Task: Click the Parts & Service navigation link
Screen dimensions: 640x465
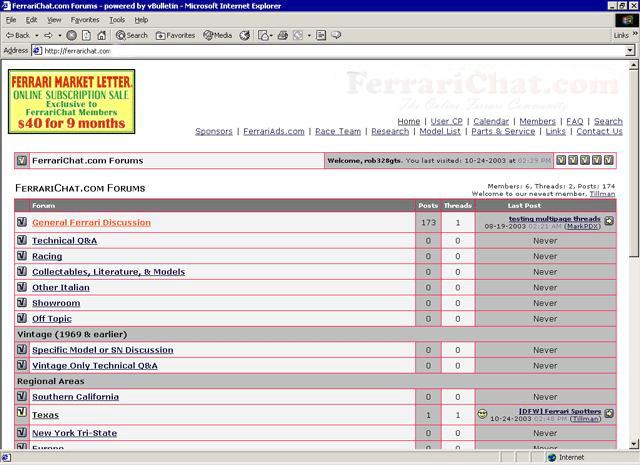Action: (503, 131)
